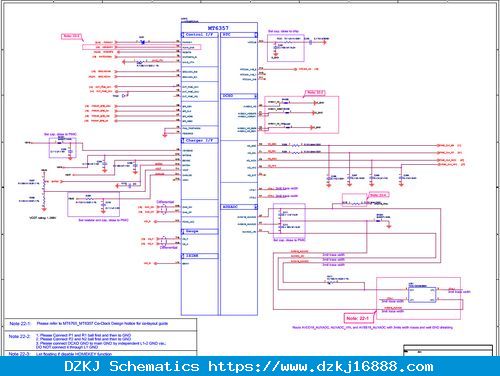
Task: Click the Note 22-3 row in notes table
Action: pos(100,354)
